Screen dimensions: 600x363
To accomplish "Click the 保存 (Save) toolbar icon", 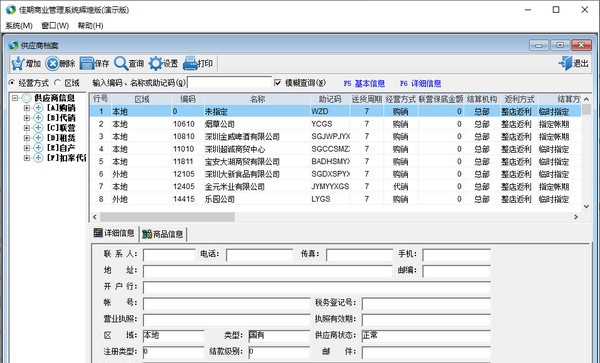I will pyautogui.click(x=87, y=63).
